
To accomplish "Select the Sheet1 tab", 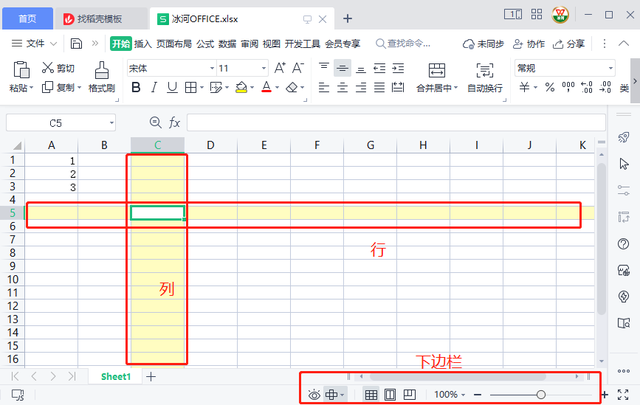I will [x=116, y=376].
